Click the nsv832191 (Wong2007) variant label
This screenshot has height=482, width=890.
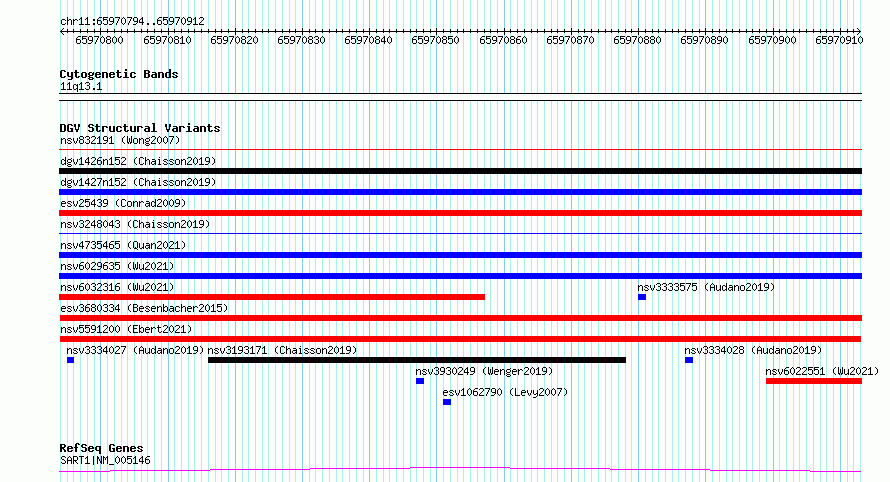[120, 140]
